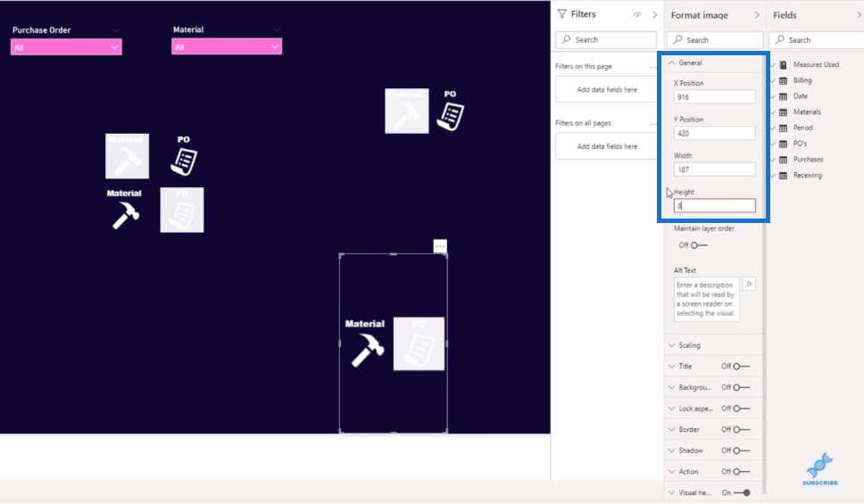Select the PO document icon at top right
864x504 pixels.
pos(451,111)
